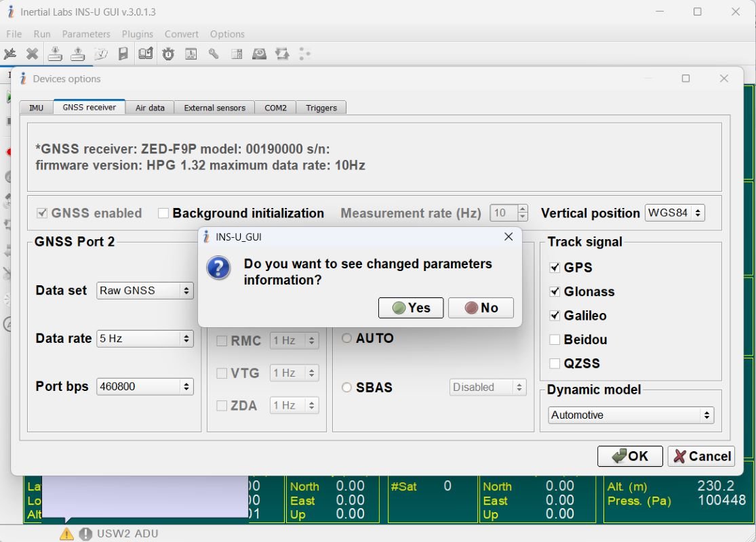Open the Port bps dropdown

(x=144, y=386)
